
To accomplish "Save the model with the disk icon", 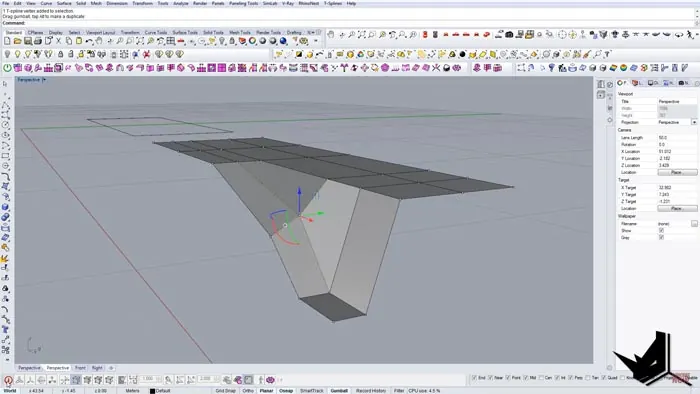I will (28, 41).
